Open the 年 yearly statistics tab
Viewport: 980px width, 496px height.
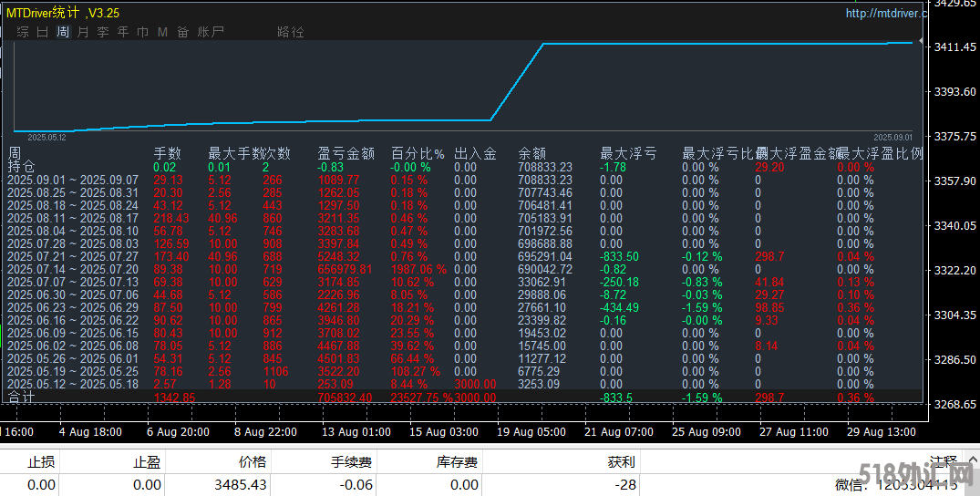pyautogui.click(x=123, y=32)
